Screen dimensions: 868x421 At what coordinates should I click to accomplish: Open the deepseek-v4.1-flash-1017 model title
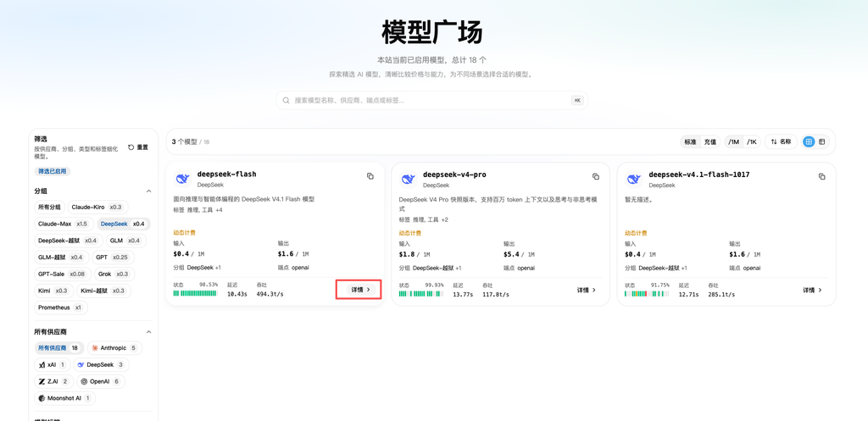pos(699,174)
